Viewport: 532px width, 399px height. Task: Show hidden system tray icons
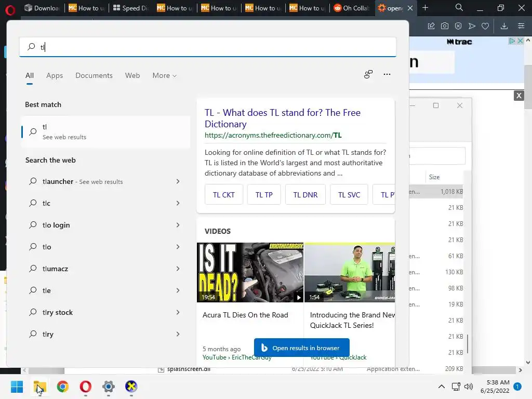(442, 387)
